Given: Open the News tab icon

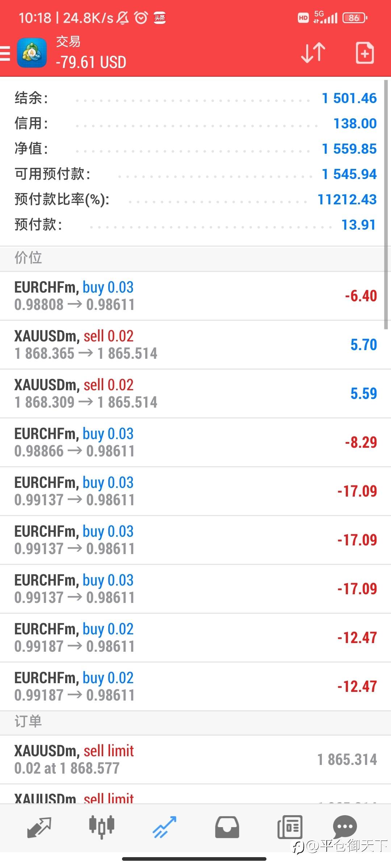Looking at the screenshot, I should 290,827.
